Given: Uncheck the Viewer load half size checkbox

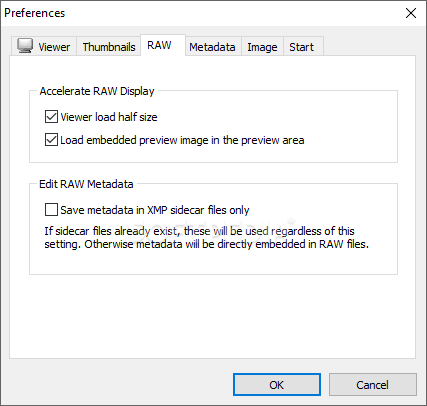Looking at the screenshot, I should 51,117.
